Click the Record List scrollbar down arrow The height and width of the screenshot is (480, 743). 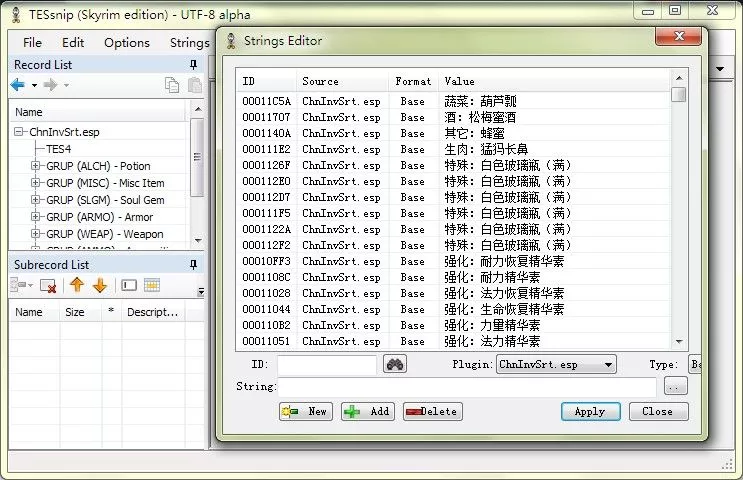[198, 240]
